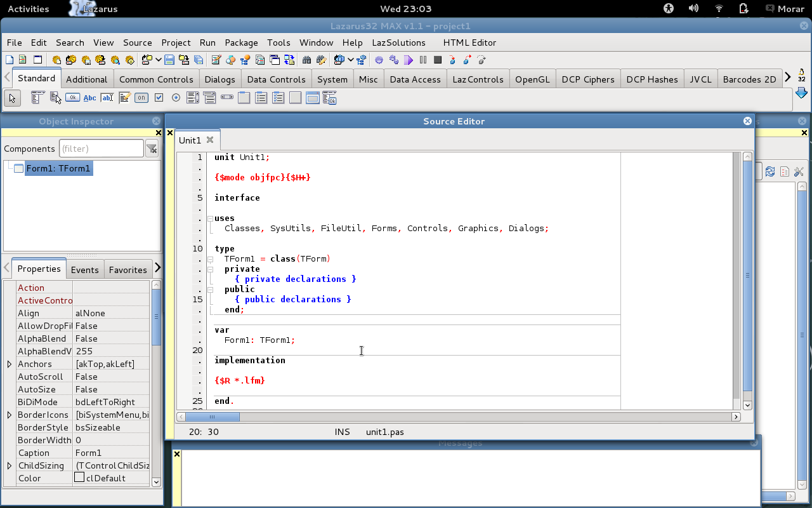
Task: Pick the TScrollBar component icon
Action: 227,97
